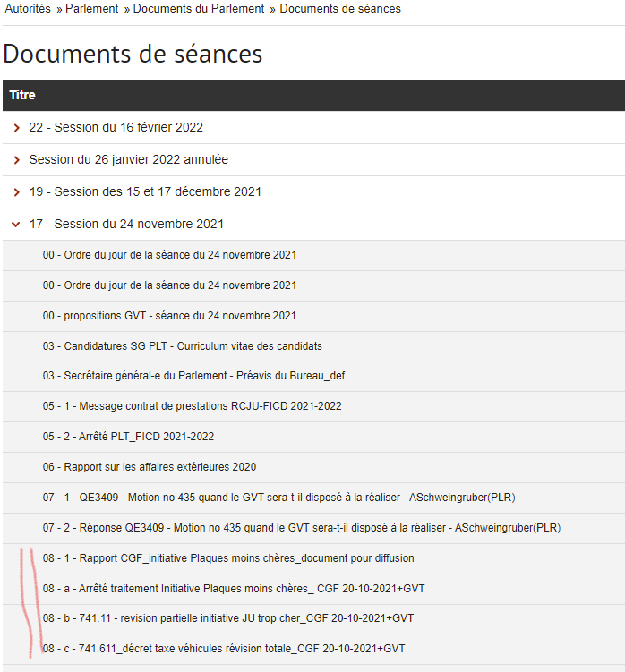The image size is (625, 672).
Task: Open 07 - 2 Réponse QE3409 document
Action: click(x=301, y=528)
